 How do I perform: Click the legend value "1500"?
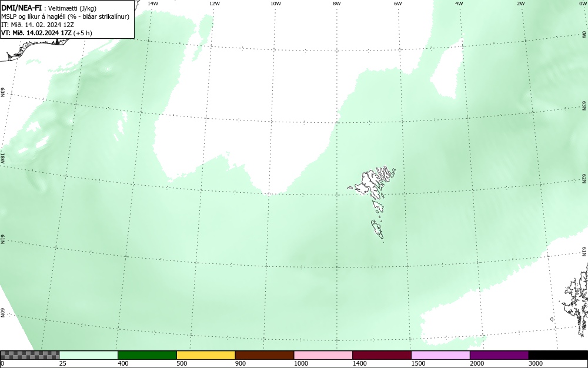pyautogui.click(x=418, y=363)
